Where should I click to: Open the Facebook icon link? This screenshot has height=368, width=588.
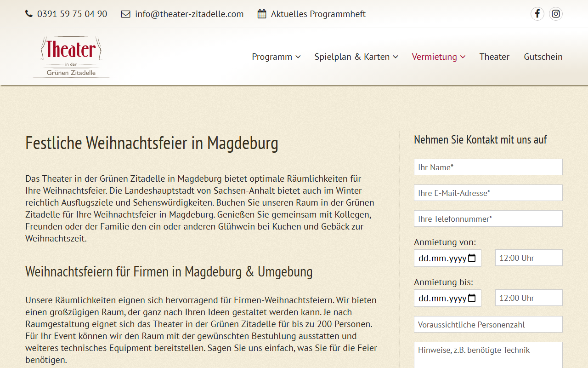537,14
